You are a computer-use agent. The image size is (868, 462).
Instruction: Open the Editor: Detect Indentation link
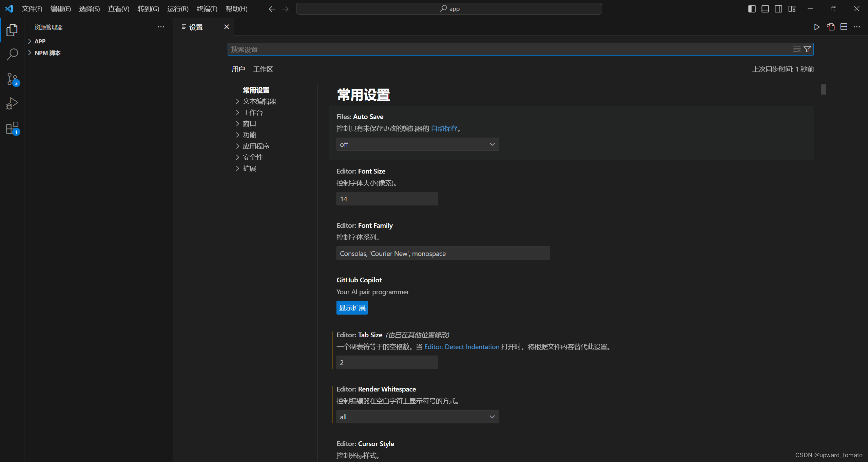[x=462, y=346]
